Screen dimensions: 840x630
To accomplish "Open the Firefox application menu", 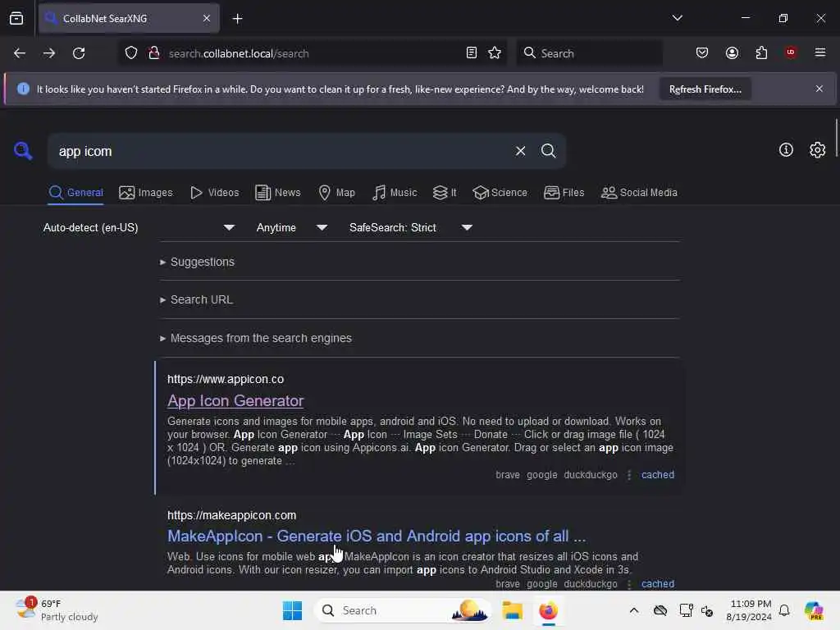I will [x=819, y=52].
